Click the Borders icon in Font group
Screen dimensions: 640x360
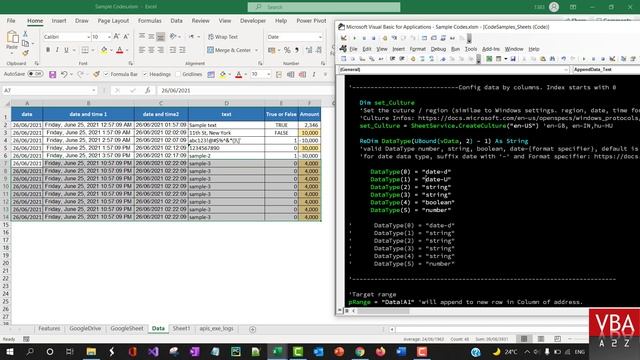click(x=84, y=50)
